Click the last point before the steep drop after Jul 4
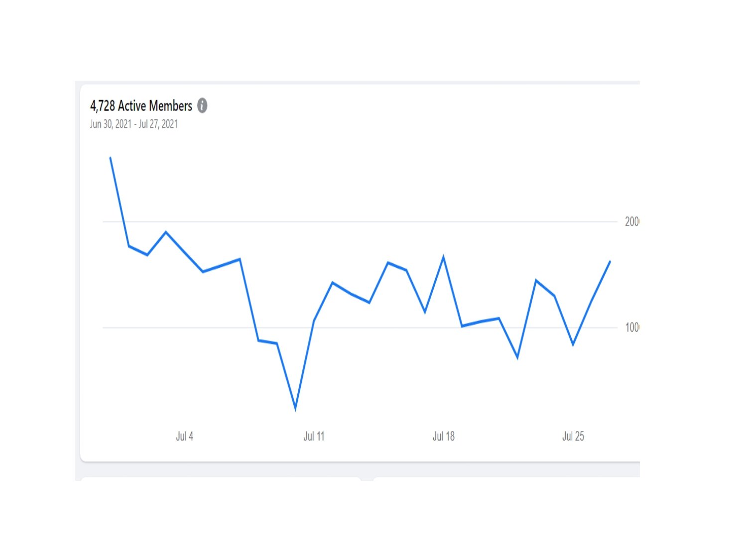 pyautogui.click(x=240, y=259)
